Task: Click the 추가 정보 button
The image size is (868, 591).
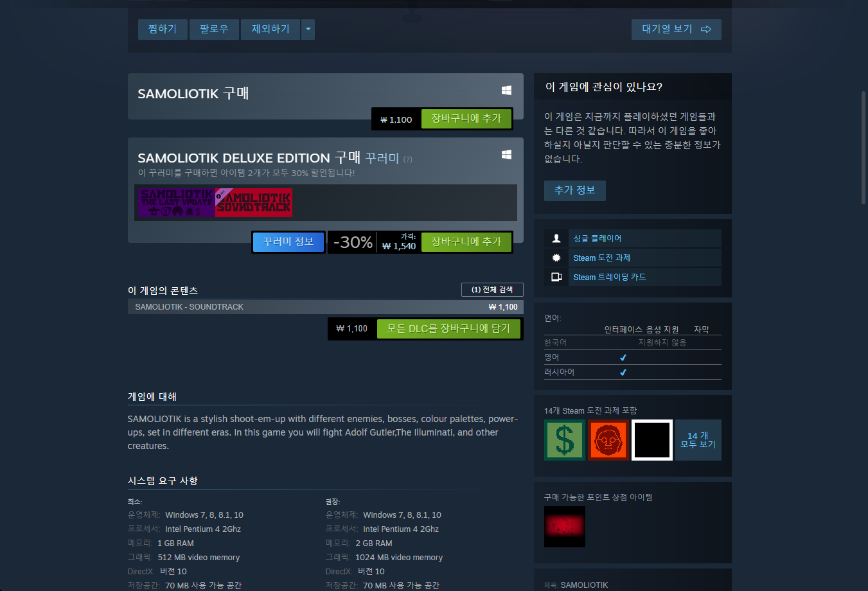Action: pos(575,190)
